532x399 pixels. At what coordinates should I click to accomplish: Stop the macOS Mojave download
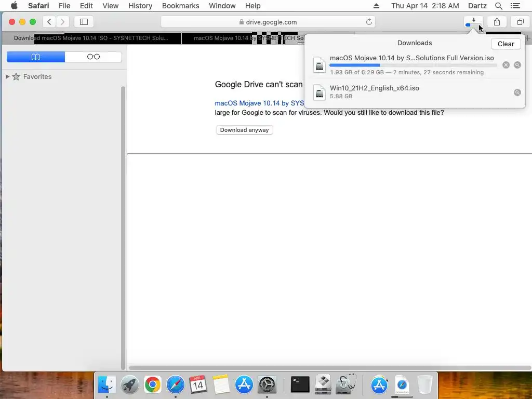point(506,65)
